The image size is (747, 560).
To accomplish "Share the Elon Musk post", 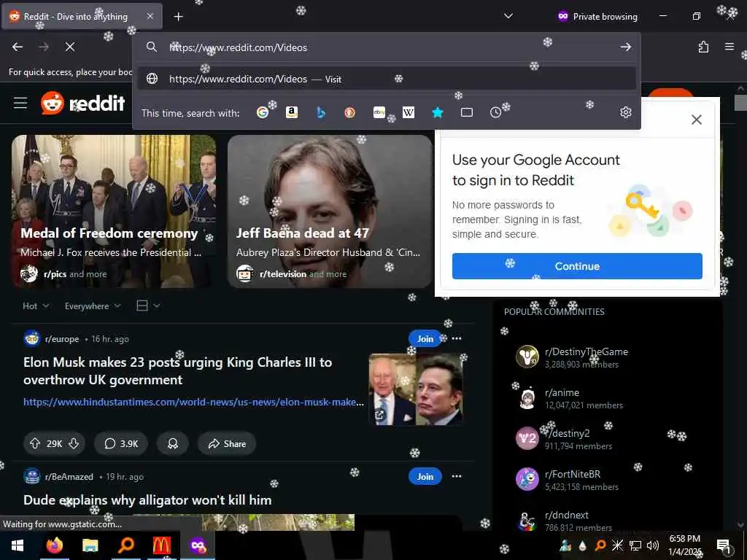I will tap(227, 444).
